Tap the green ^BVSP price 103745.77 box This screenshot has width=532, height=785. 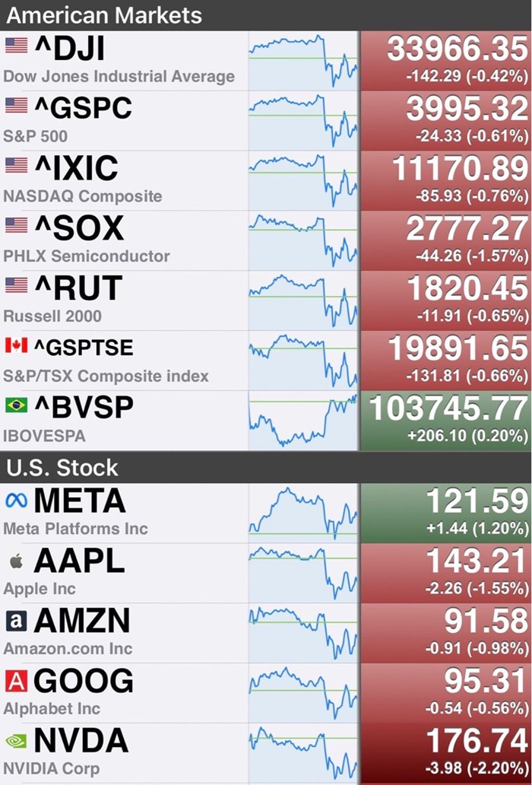tap(445, 421)
